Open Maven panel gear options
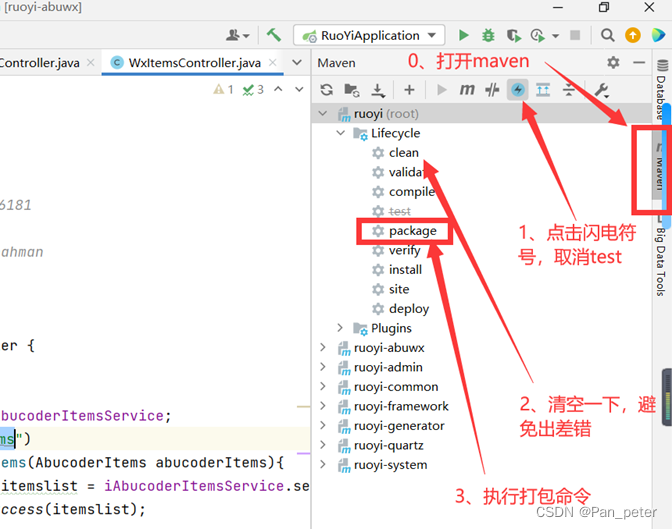The height and width of the screenshot is (529, 672). [613, 63]
